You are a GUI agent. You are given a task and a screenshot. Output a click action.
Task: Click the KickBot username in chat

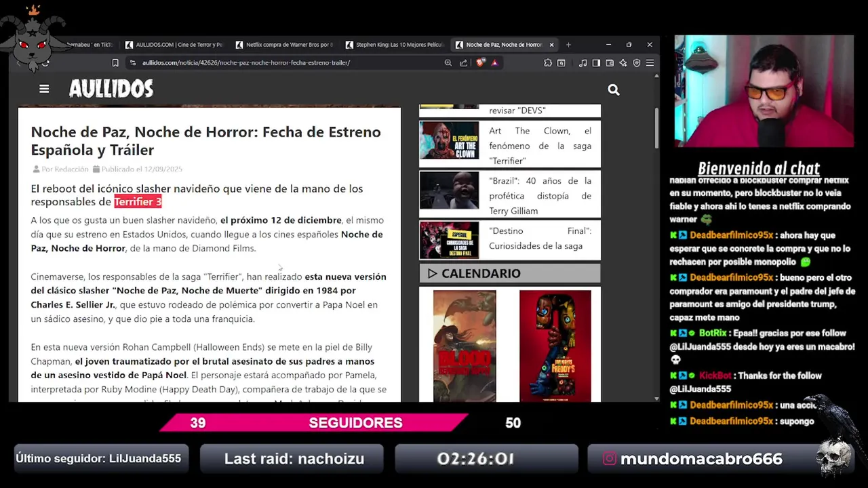coord(715,375)
